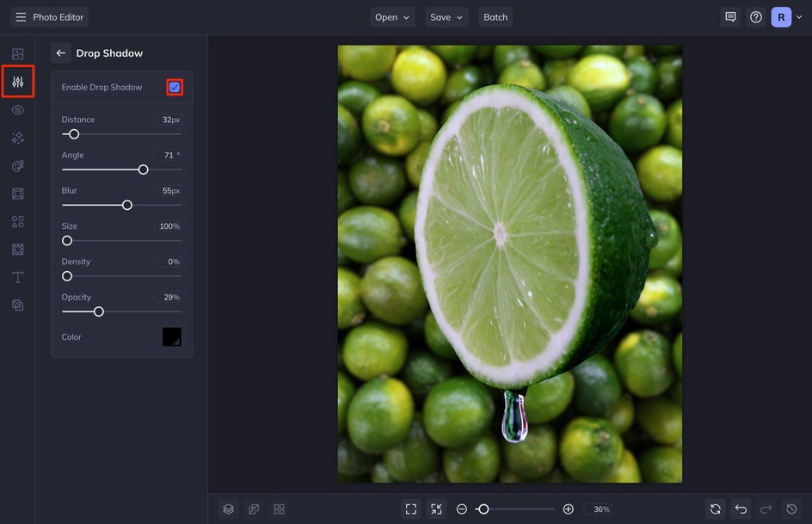Open the Artsy palette icon in sidebar
Viewport: 812px width, 524px height.
(x=17, y=166)
